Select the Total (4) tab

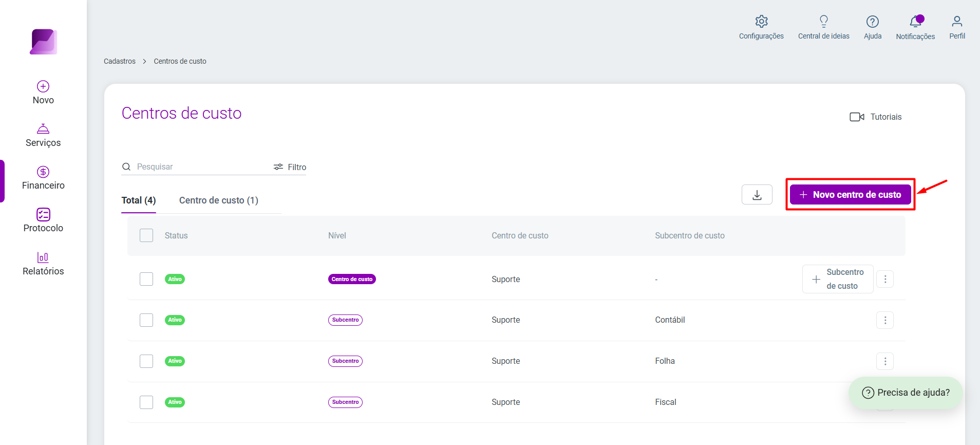click(139, 200)
